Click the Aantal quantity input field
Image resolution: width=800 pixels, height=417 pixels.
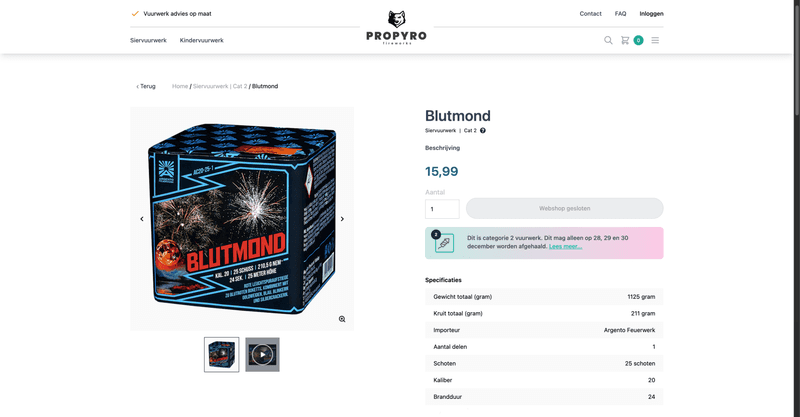(442, 209)
